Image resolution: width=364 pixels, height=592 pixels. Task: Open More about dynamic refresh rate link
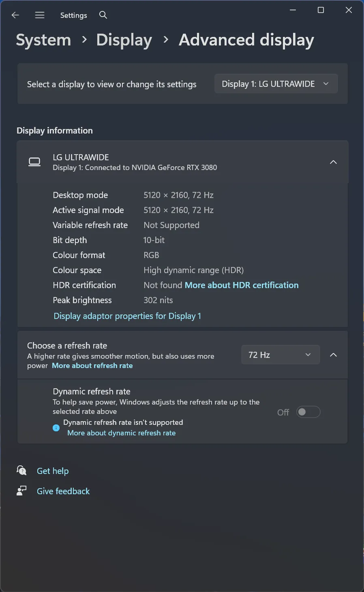coord(122,433)
